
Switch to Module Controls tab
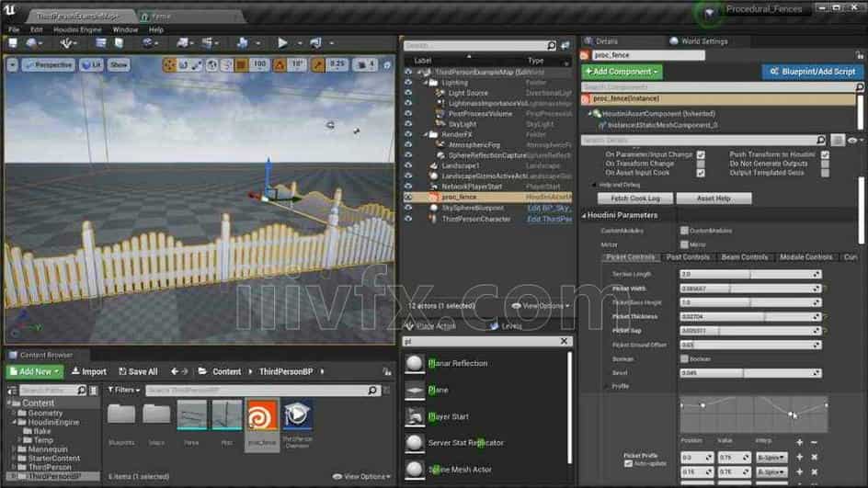(805, 257)
